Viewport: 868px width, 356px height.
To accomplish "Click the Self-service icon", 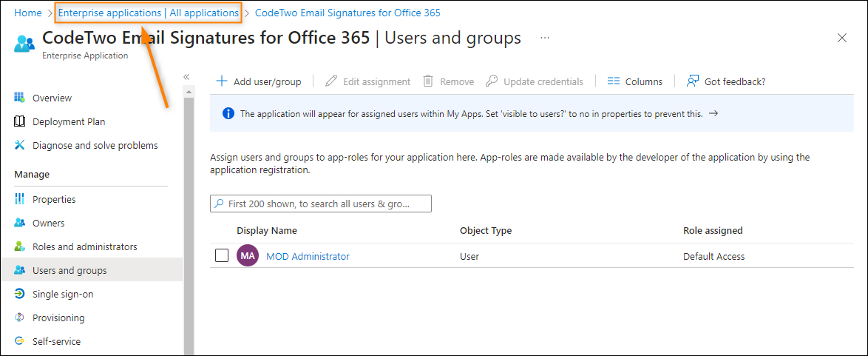I will (x=19, y=341).
